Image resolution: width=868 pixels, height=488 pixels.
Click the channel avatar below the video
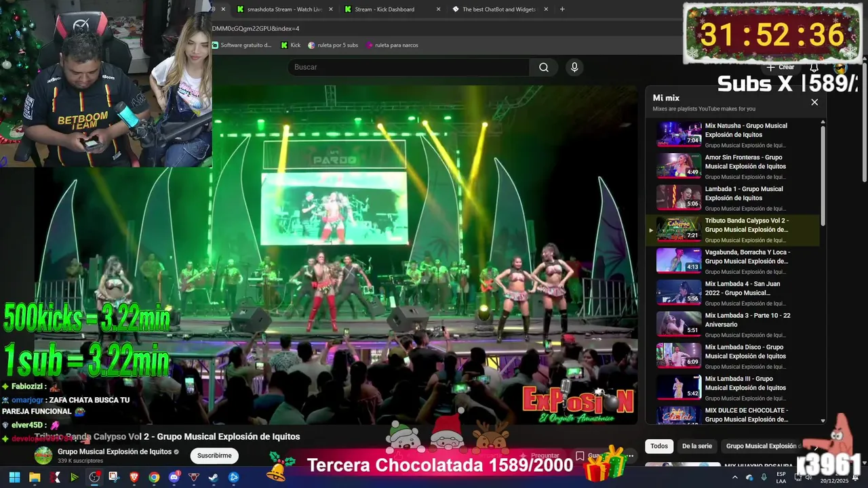(x=43, y=455)
